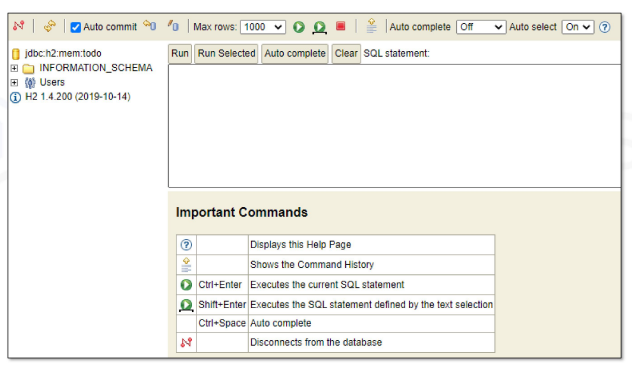The width and height of the screenshot is (632, 367).
Task: Expand the Users tree node
Action: click(x=15, y=83)
